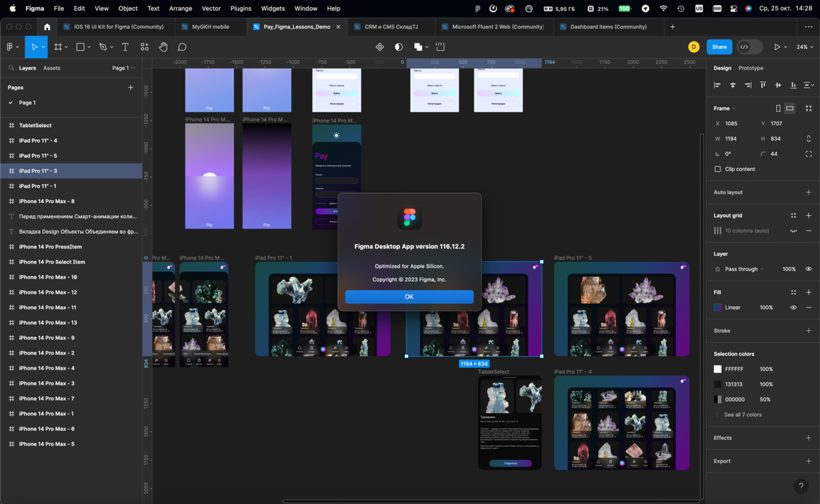Open the 24% zoom dropdown

tap(805, 47)
